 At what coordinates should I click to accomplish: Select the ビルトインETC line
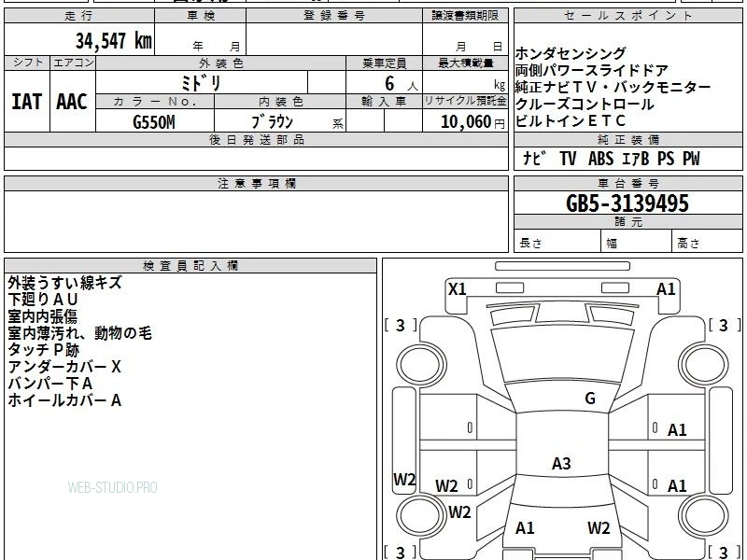click(x=571, y=120)
